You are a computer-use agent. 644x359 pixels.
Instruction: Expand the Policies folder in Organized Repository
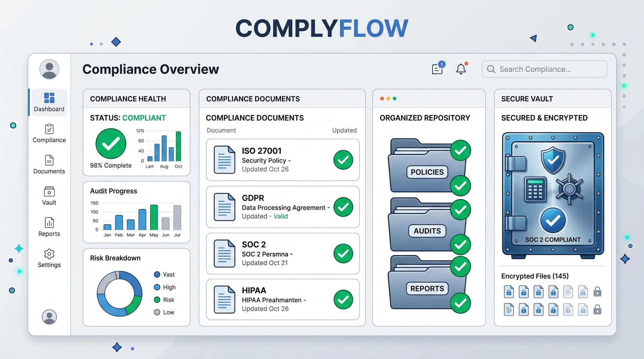tap(427, 172)
